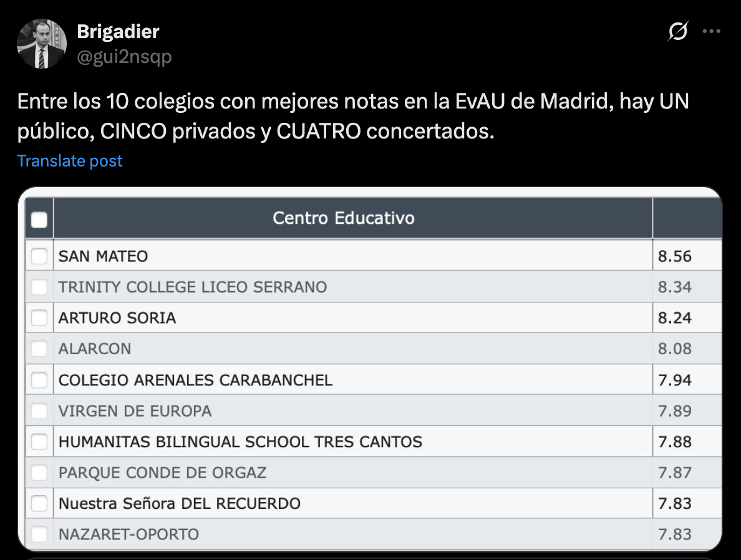Select the PARQUE CONDE DE ORGAZ checkbox

click(x=39, y=473)
